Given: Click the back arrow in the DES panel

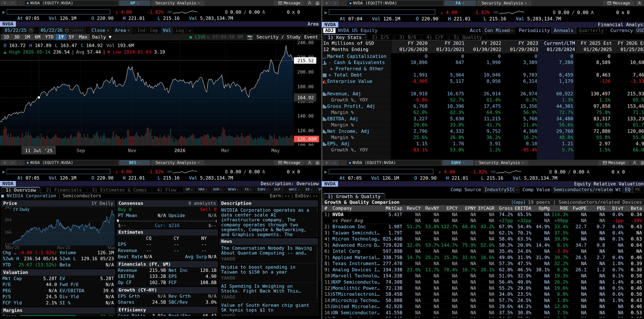Looking at the screenshot, I should [5, 163].
